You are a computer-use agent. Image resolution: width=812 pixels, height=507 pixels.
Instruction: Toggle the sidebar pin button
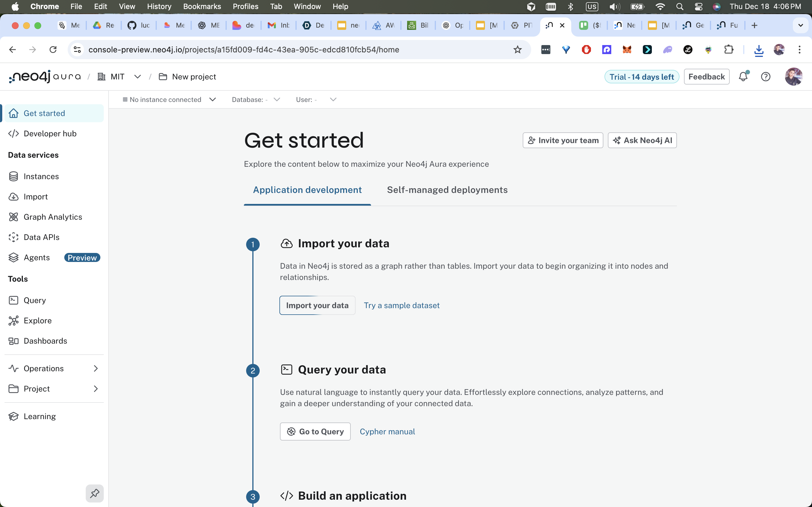tap(95, 493)
